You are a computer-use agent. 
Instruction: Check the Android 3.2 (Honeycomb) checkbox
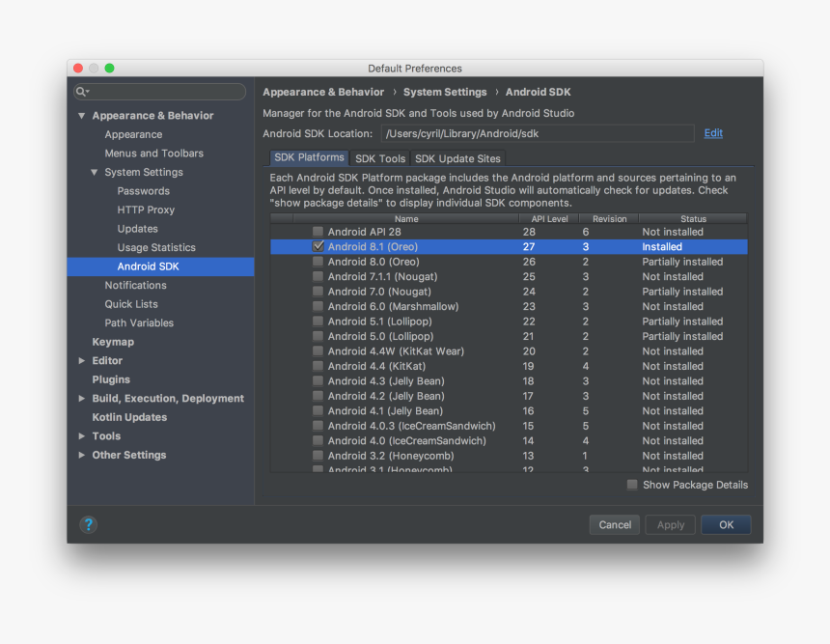tap(318, 455)
